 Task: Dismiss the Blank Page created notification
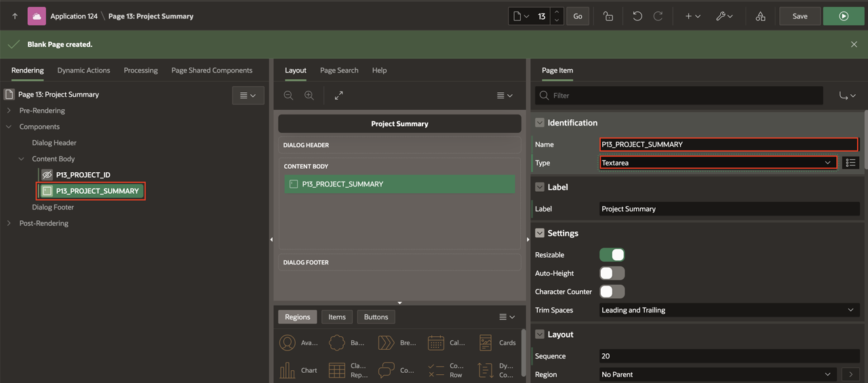coord(854,44)
